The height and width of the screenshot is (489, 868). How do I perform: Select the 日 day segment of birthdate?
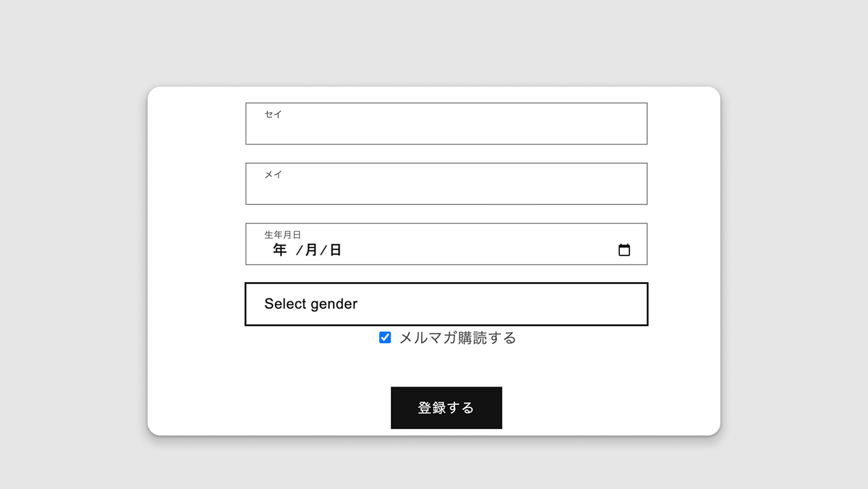tap(335, 250)
